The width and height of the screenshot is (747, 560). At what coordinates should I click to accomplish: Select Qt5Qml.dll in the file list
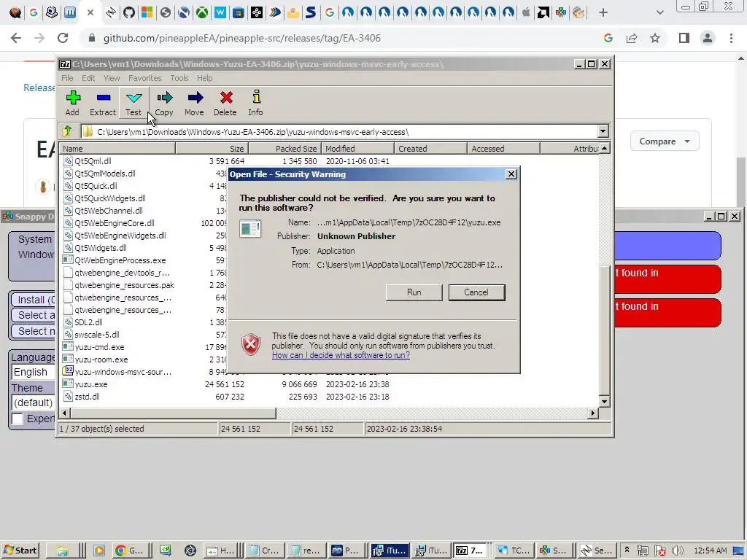click(93, 161)
